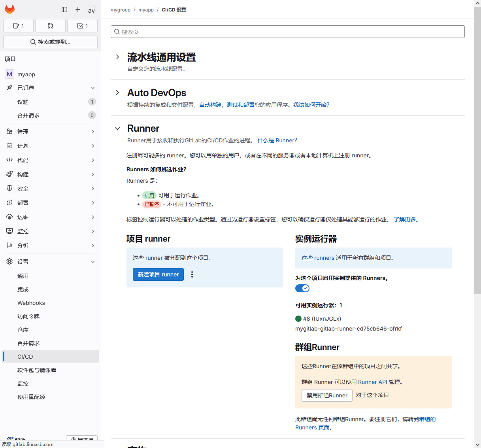Click the 搜索页 search input field
Screen dimensions: 481x448
[287, 32]
